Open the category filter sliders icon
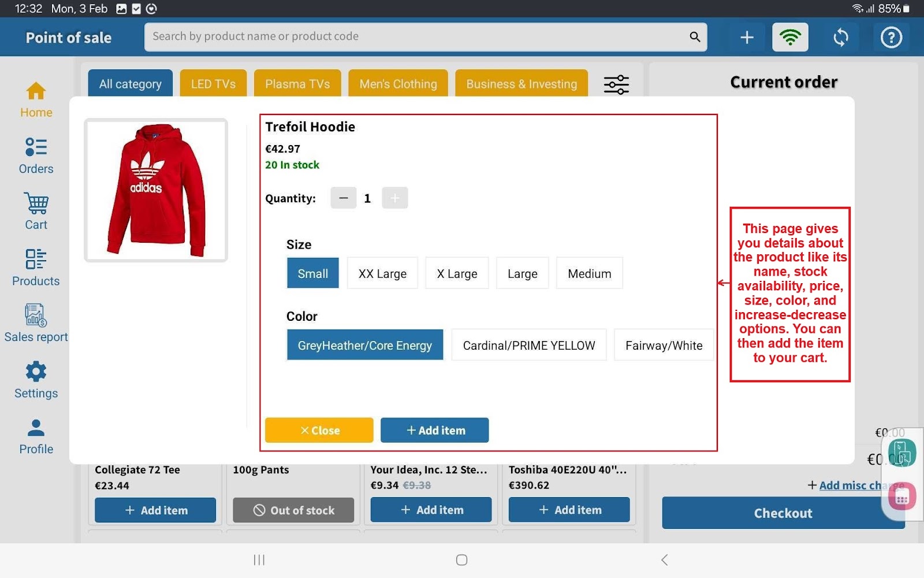 pos(616,84)
